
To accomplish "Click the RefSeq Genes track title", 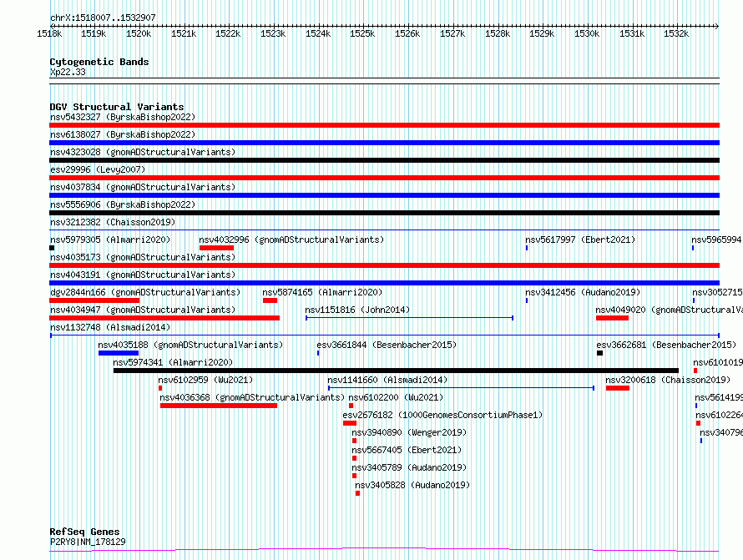I will point(84,532).
